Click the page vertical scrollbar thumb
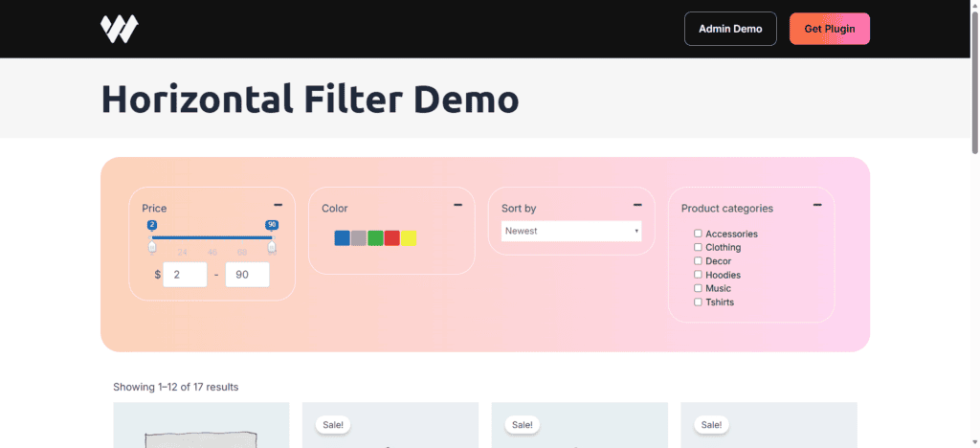The width and height of the screenshot is (980, 448). [975, 82]
